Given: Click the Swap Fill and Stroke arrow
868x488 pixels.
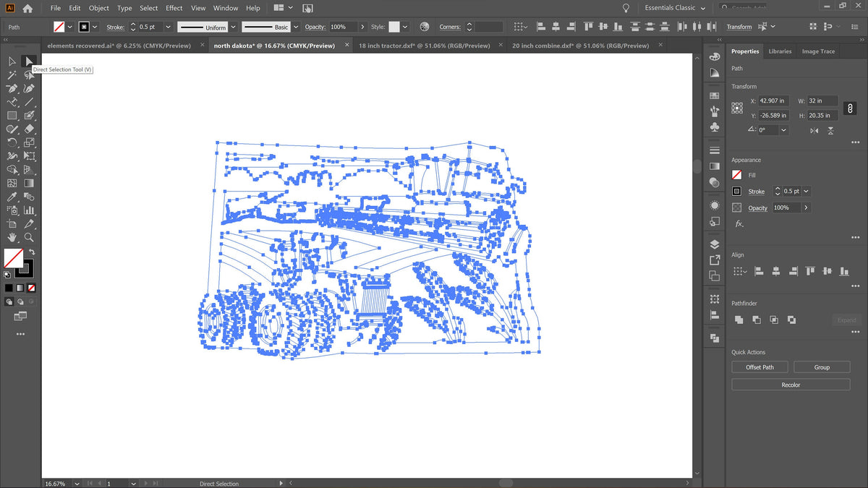Looking at the screenshot, I should click(x=31, y=252).
